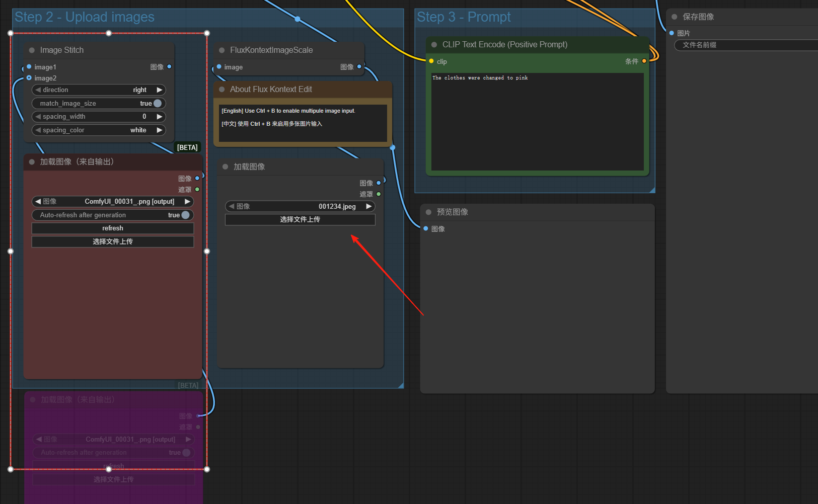Click image2 input socket on Image Stitch

[x=29, y=77]
